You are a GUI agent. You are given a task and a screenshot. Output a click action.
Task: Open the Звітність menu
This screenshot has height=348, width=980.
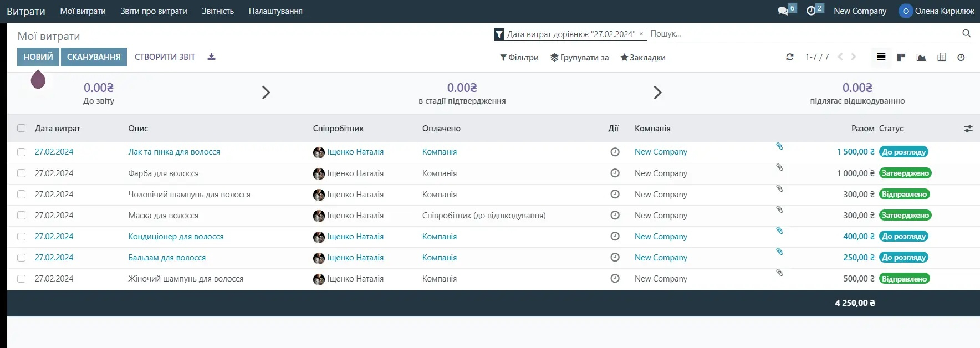[218, 11]
